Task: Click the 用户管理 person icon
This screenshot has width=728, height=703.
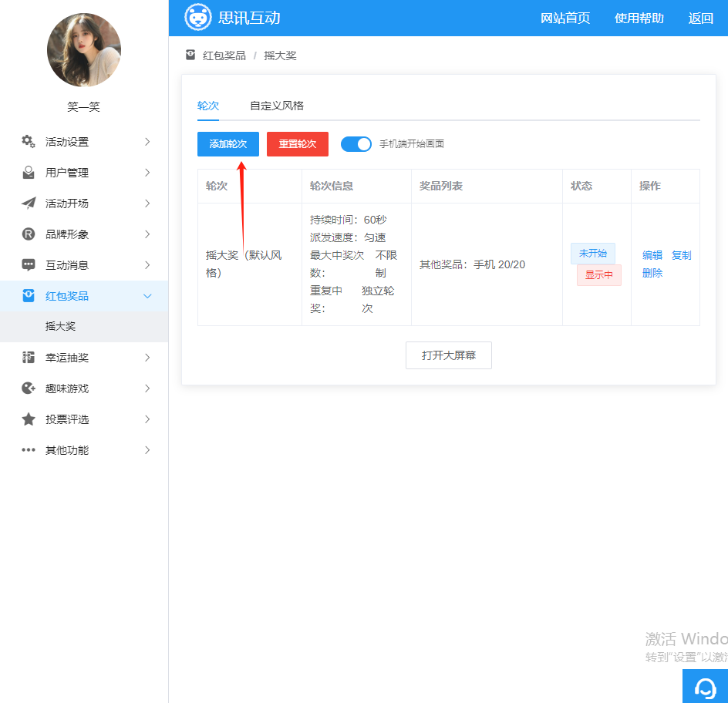Action: (29, 173)
